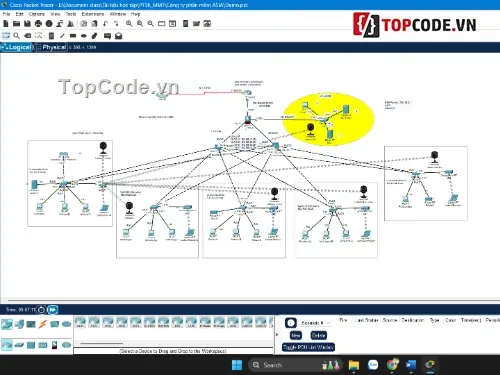Click the Power Cycle Devices button
This screenshot has width=500, height=375.
[41, 310]
